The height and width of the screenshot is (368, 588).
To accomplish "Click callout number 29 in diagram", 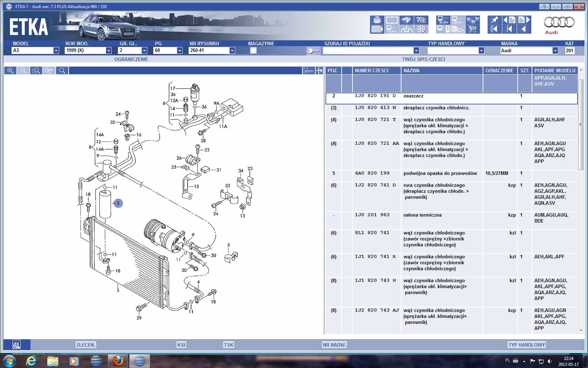I will [x=139, y=318].
